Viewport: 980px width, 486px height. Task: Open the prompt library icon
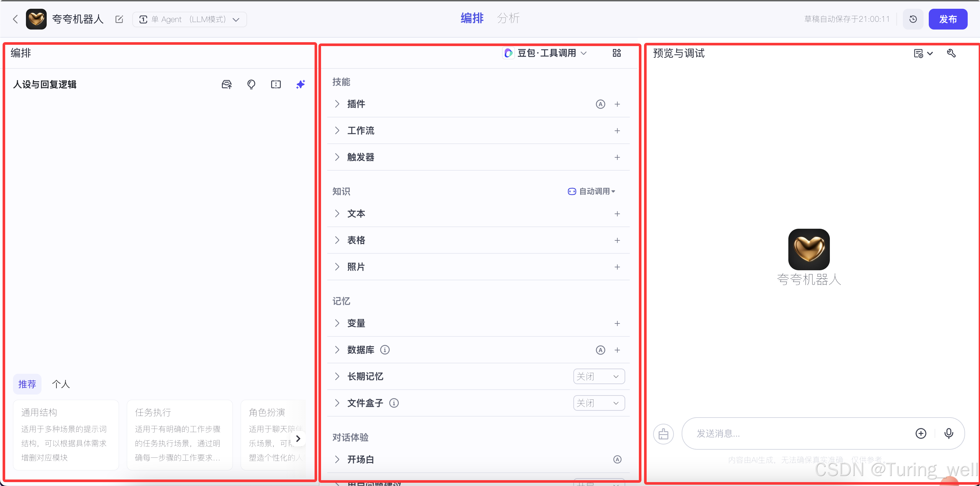point(227,84)
